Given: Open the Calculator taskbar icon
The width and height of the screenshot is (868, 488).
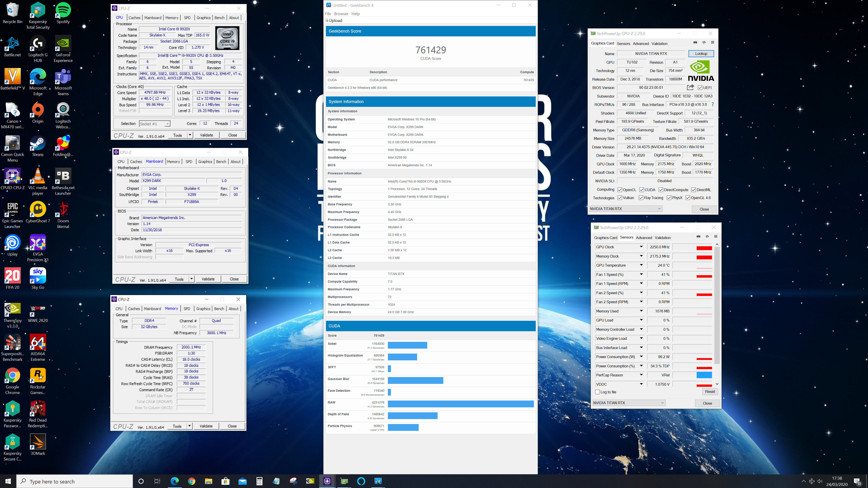Looking at the screenshot, I should pos(259,481).
